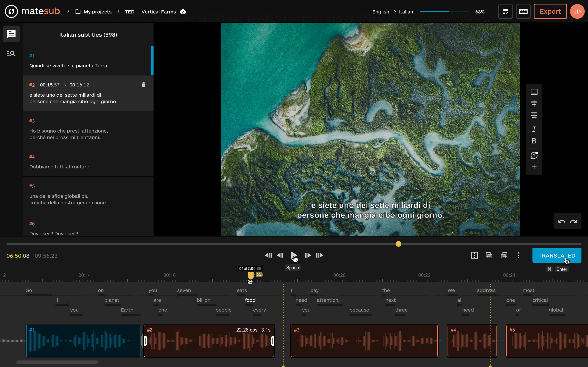Click the video progress slider handle
The width and height of the screenshot is (588, 367).
coord(399,244)
